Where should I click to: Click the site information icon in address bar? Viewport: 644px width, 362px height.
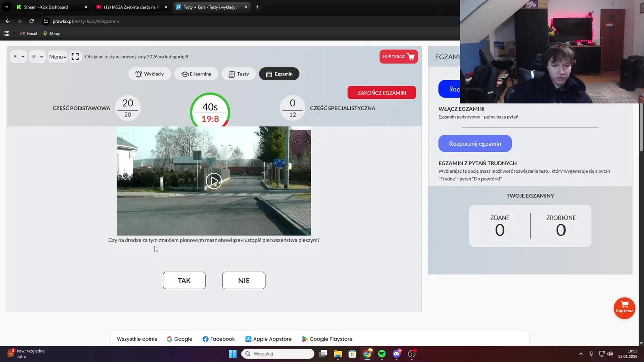[46, 21]
